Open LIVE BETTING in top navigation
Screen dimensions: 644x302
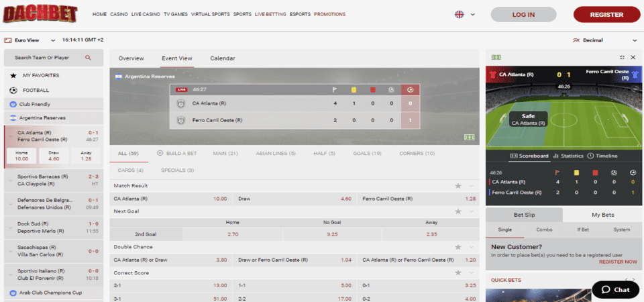click(270, 14)
